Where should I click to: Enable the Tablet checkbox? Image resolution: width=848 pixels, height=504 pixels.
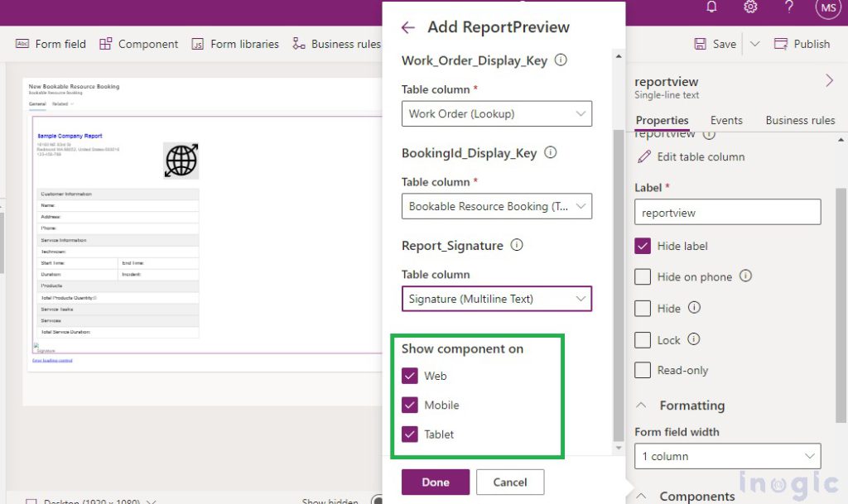(x=410, y=434)
